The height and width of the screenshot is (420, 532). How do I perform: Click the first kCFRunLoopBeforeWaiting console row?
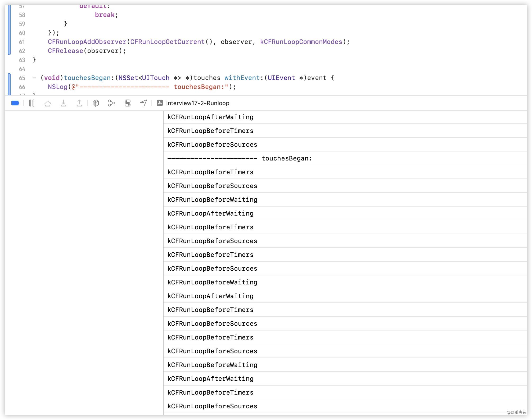click(x=212, y=200)
